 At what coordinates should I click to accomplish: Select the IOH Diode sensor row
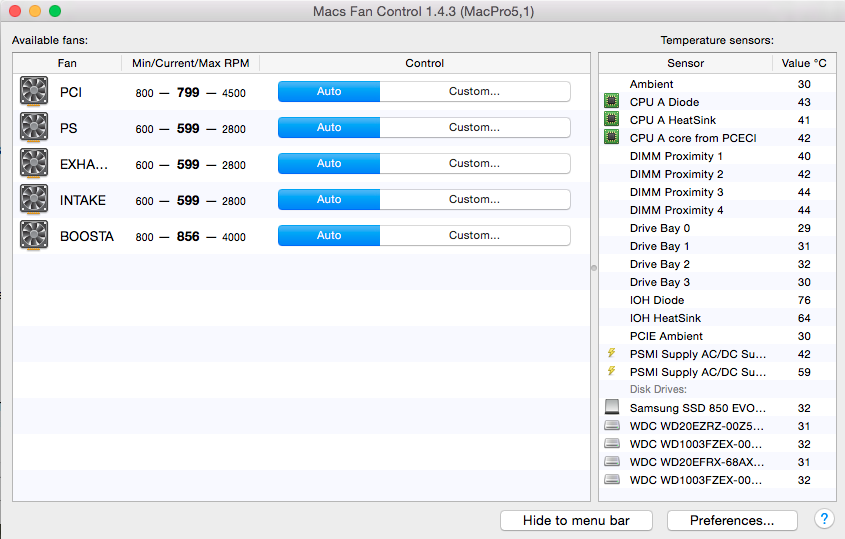tap(718, 300)
